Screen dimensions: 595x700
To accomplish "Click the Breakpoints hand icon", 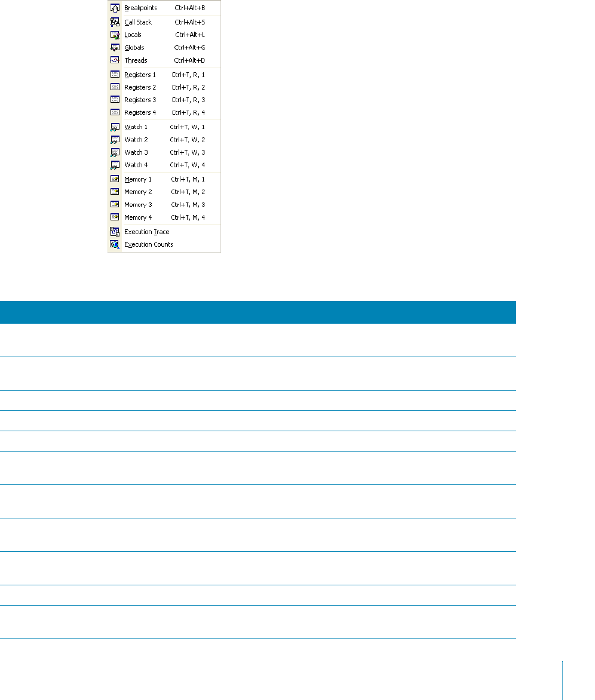I will pos(115,8).
